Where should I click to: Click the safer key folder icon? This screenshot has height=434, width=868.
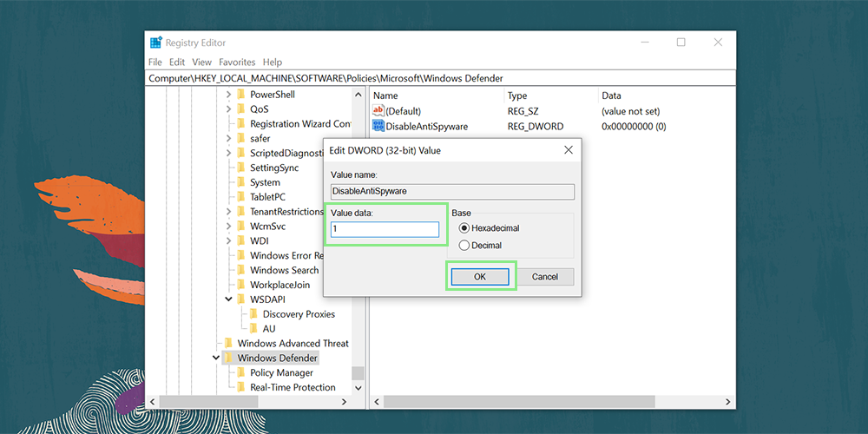coord(240,138)
